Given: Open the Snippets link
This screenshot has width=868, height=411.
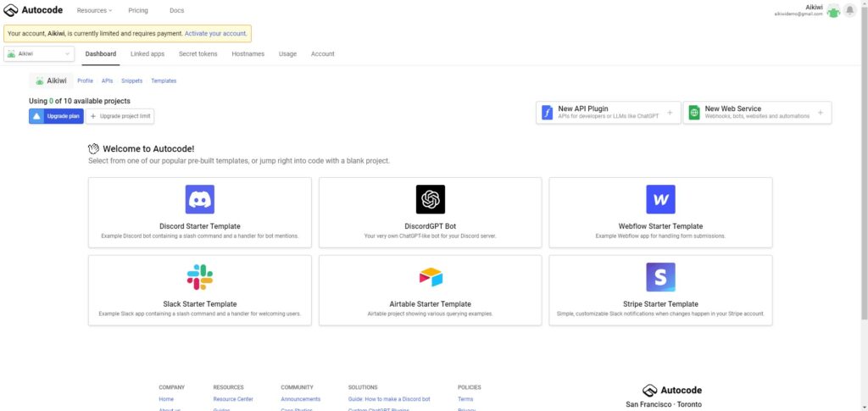Looking at the screenshot, I should [131, 81].
